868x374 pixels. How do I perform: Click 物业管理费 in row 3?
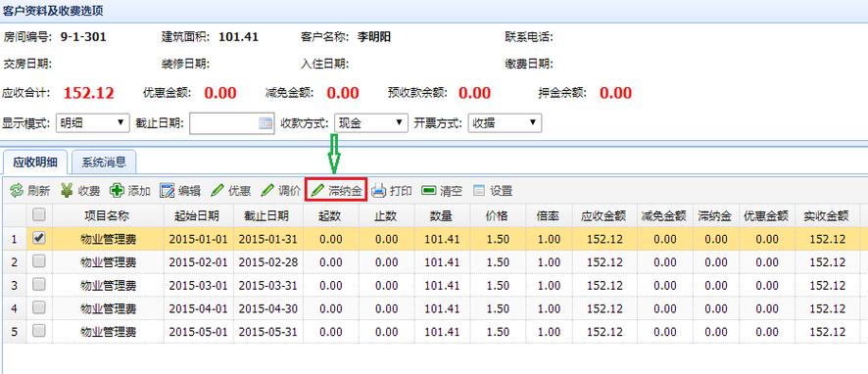tap(108, 286)
